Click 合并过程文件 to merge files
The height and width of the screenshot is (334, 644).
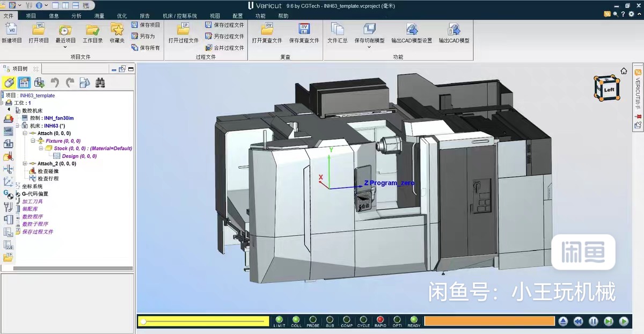tap(224, 48)
